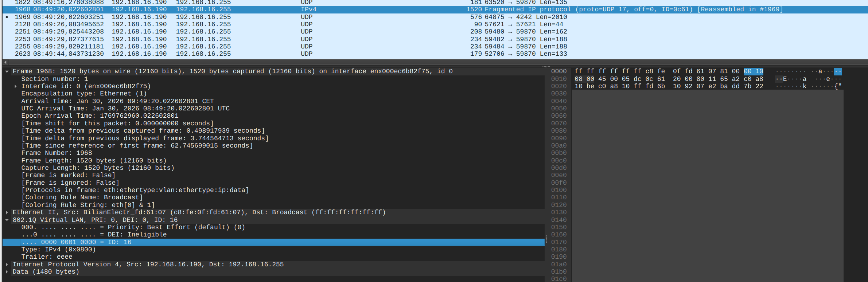Select packet 2251 with Len=162

(435, 32)
